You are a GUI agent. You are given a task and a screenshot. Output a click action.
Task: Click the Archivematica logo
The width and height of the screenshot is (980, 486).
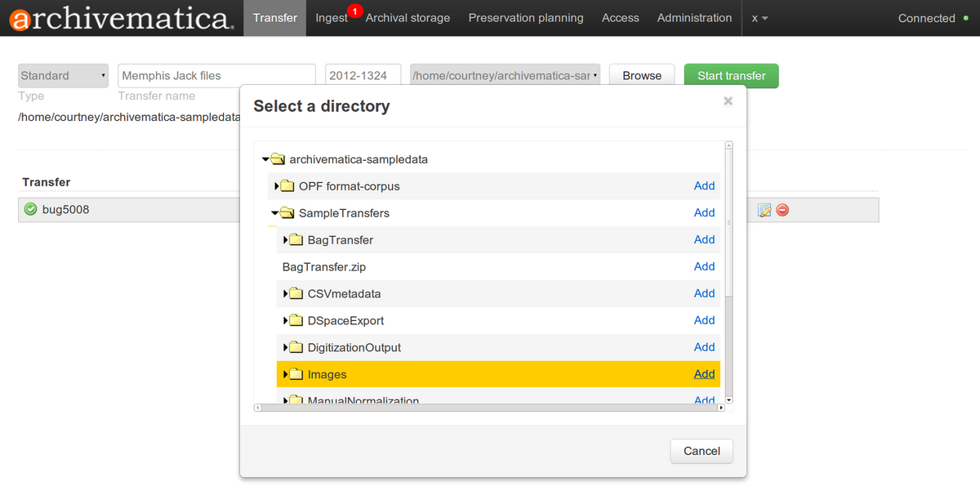(118, 18)
